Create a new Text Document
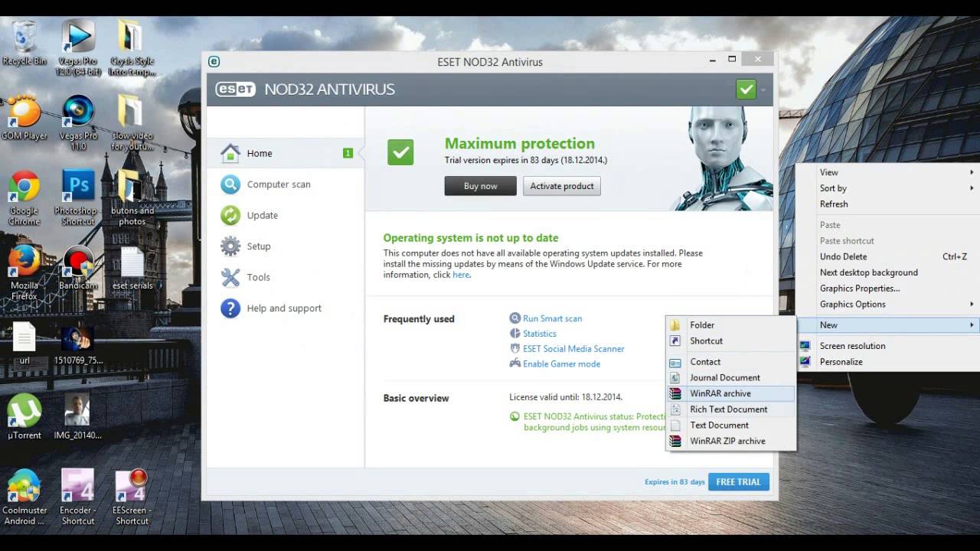This screenshot has width=980, height=551. point(731,425)
